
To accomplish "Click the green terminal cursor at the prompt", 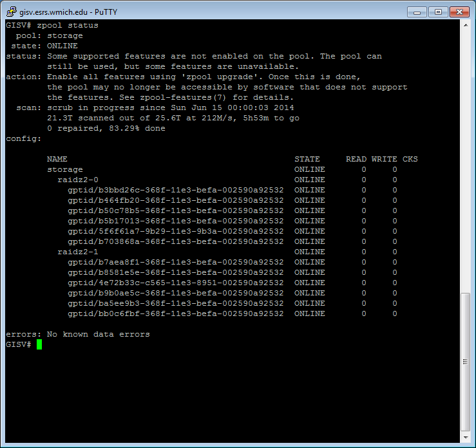I will [x=39, y=344].
